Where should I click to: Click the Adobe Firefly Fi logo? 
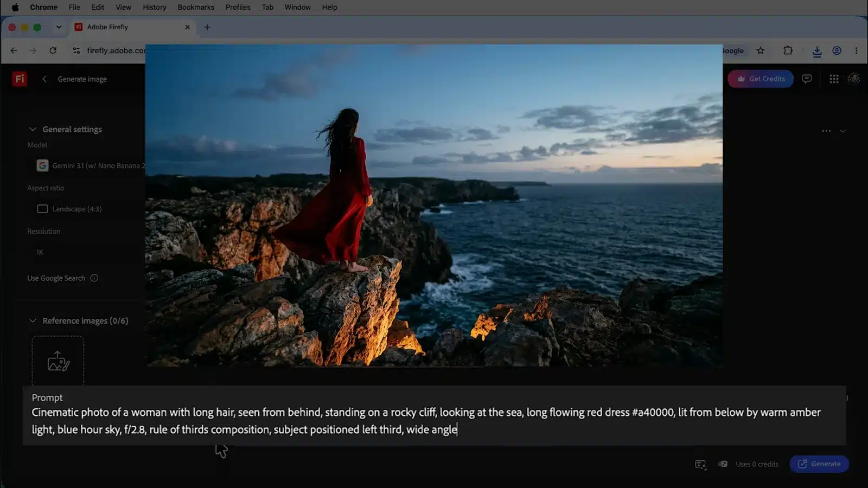[20, 79]
